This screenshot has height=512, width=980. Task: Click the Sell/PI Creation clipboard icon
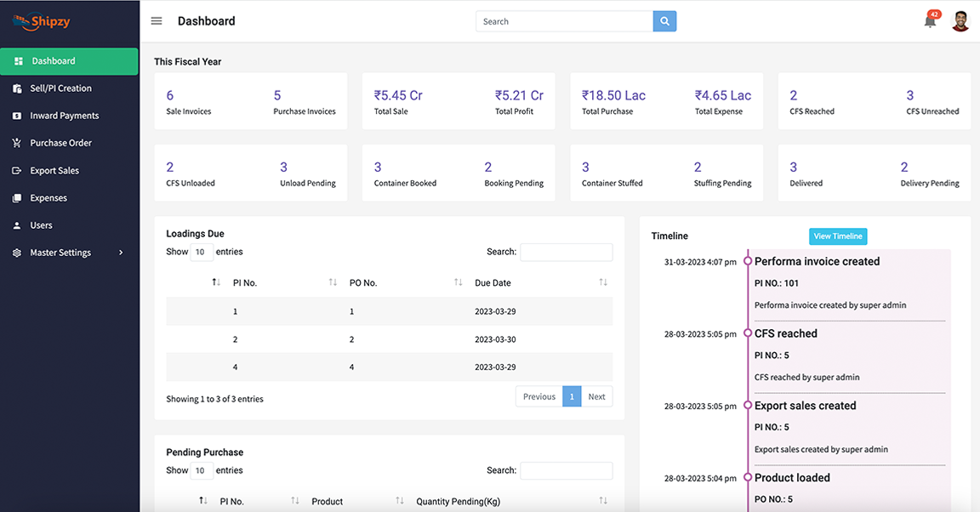point(18,88)
